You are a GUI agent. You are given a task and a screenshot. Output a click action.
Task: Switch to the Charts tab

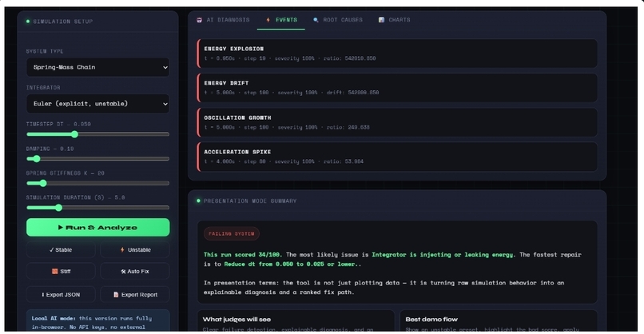[394, 20]
